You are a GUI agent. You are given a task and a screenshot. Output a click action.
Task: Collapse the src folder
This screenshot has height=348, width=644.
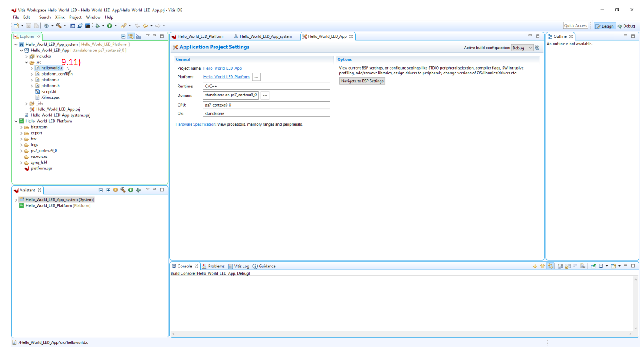pyautogui.click(x=27, y=62)
